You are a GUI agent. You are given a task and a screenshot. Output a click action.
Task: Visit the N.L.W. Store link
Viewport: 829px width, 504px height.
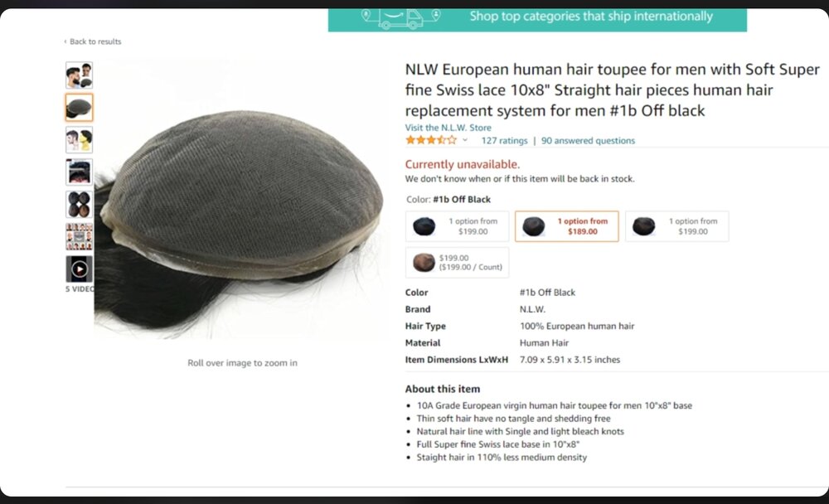[448, 128]
